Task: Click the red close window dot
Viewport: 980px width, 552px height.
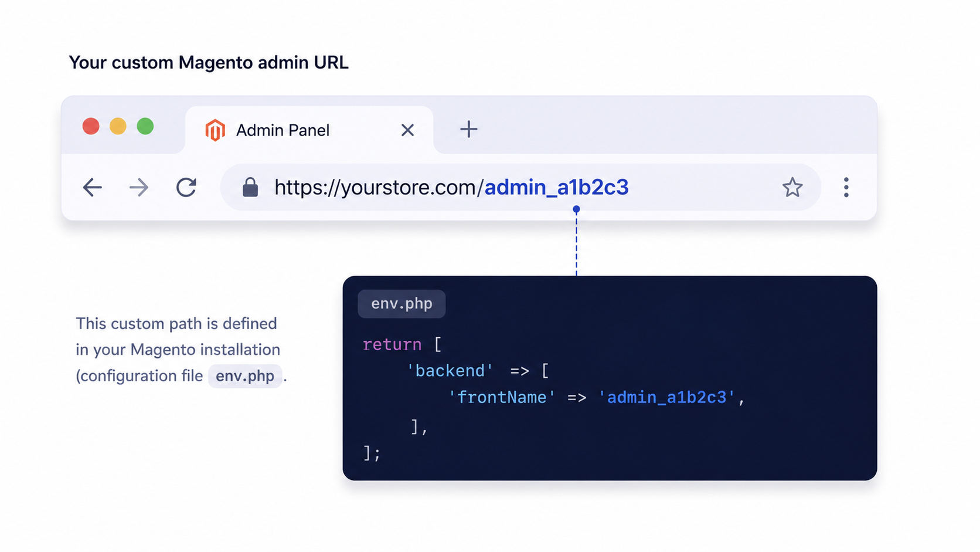Action: point(91,126)
